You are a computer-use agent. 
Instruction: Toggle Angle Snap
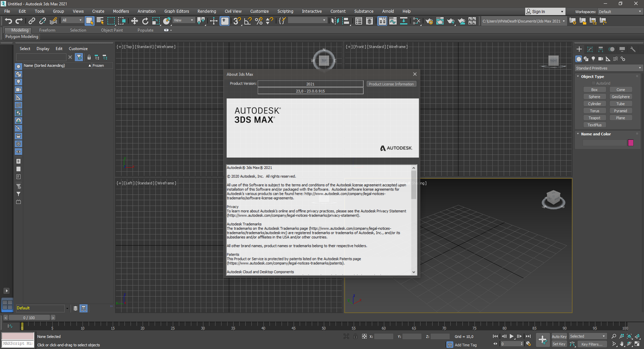[248, 21]
